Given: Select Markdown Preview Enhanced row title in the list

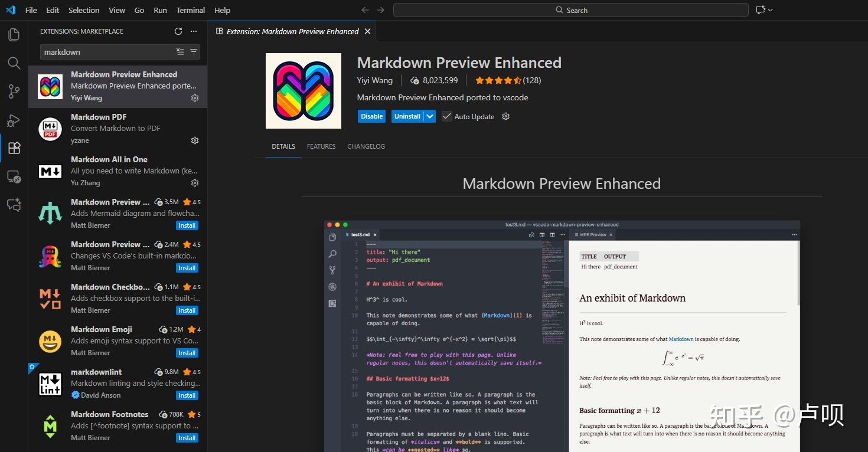Looking at the screenshot, I should (124, 74).
